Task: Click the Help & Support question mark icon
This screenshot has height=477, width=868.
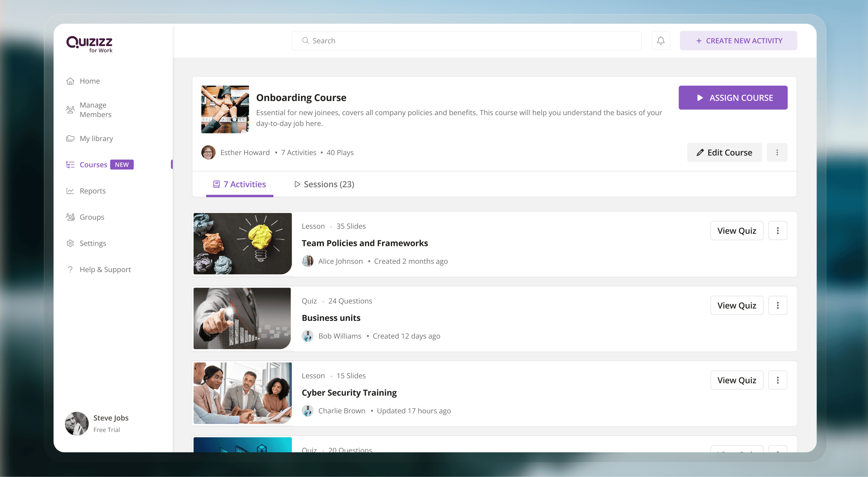Action: pos(70,269)
